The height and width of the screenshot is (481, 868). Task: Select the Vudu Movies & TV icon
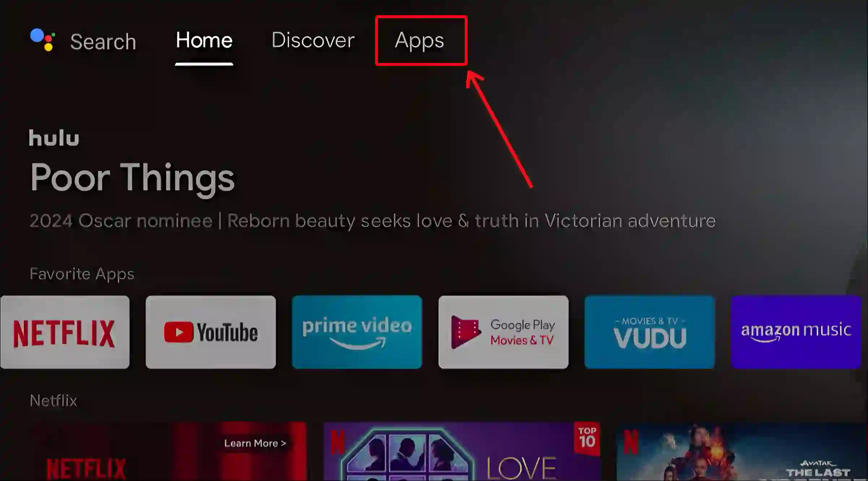[x=649, y=332]
